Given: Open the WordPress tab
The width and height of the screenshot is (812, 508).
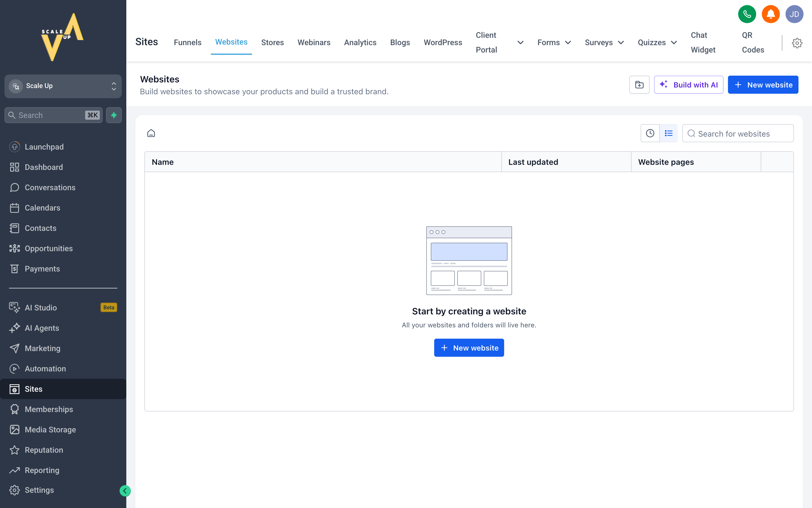Looking at the screenshot, I should click(x=443, y=43).
